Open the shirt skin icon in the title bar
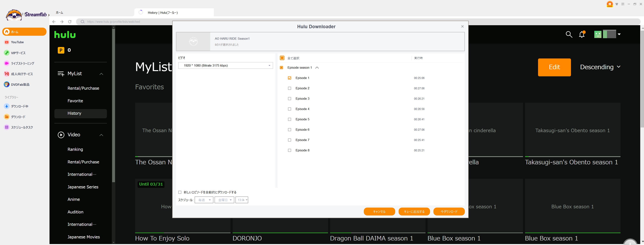Screen dimensions: 644x245 [x=617, y=4]
